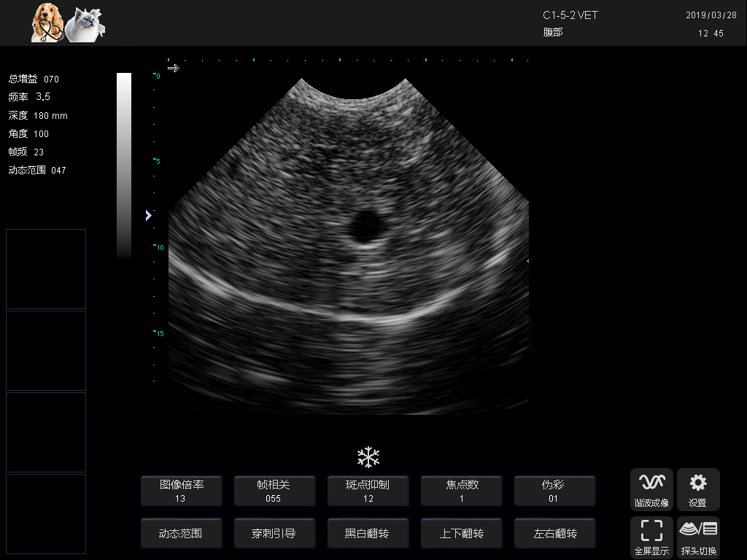The height and width of the screenshot is (560, 747).
Task: Click the focus position triangle marker
Action: point(148,215)
